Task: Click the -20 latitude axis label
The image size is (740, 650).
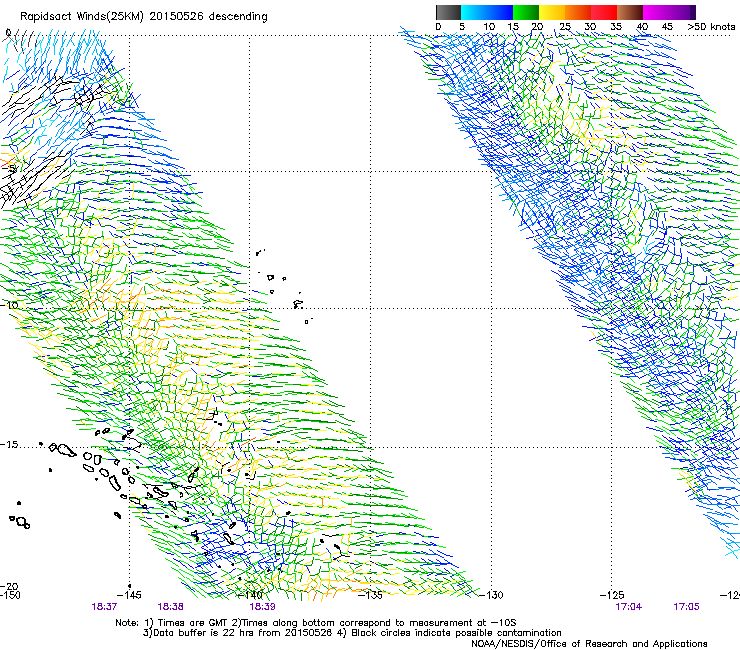Action: 9,587
